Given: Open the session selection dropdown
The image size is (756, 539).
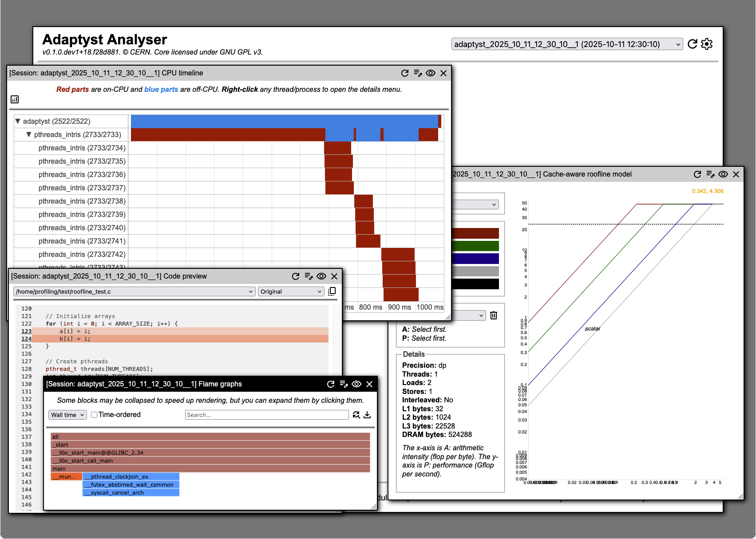Looking at the screenshot, I should pos(567,44).
